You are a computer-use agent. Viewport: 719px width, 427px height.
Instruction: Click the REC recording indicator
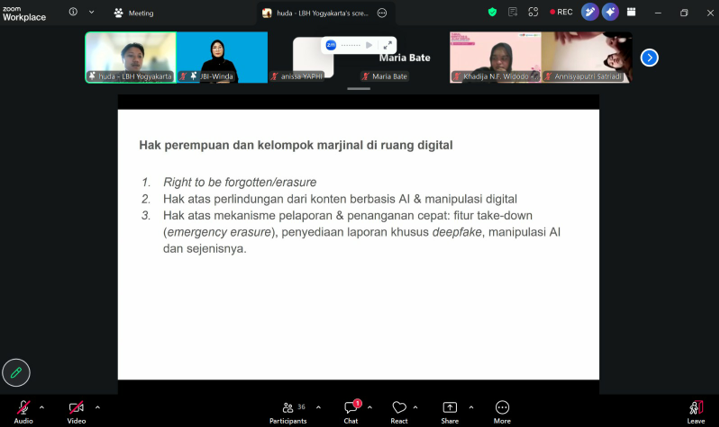(561, 12)
